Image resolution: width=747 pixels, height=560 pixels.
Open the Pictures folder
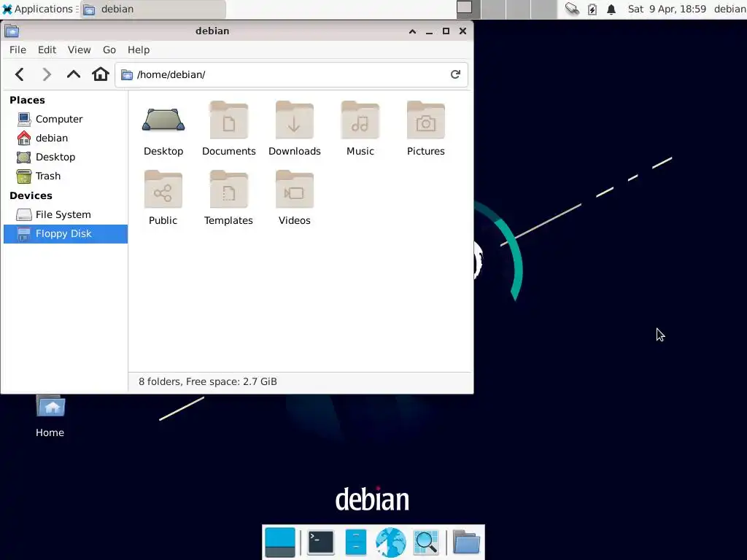pyautogui.click(x=426, y=128)
